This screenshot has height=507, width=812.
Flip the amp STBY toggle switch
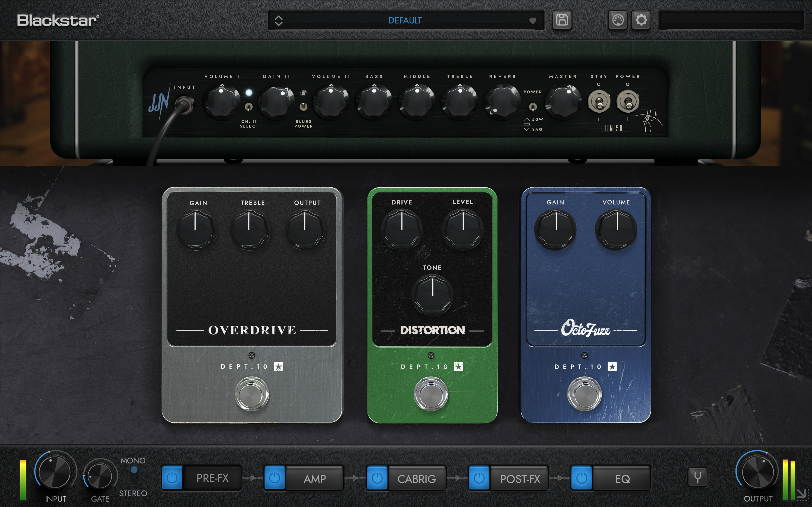(599, 102)
